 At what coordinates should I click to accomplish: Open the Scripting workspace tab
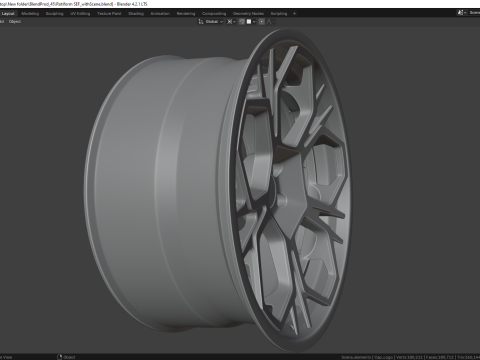pos(279,14)
